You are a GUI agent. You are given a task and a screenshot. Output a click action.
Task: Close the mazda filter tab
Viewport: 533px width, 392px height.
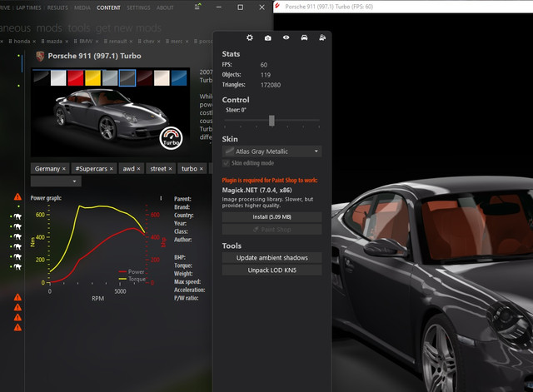pos(67,42)
